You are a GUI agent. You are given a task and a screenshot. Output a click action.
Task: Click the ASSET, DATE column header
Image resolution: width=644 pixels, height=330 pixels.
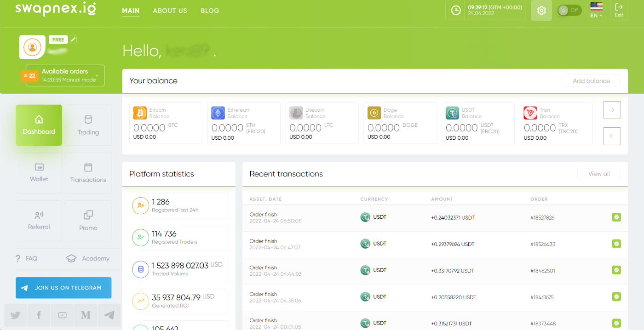[266, 199]
